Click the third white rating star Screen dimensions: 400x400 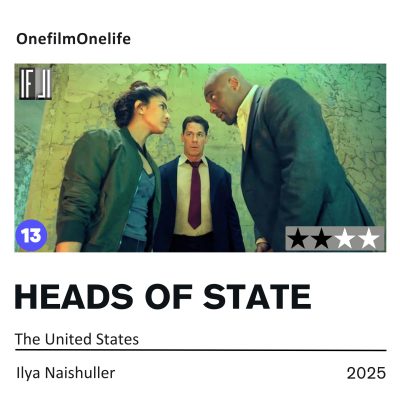(345, 239)
